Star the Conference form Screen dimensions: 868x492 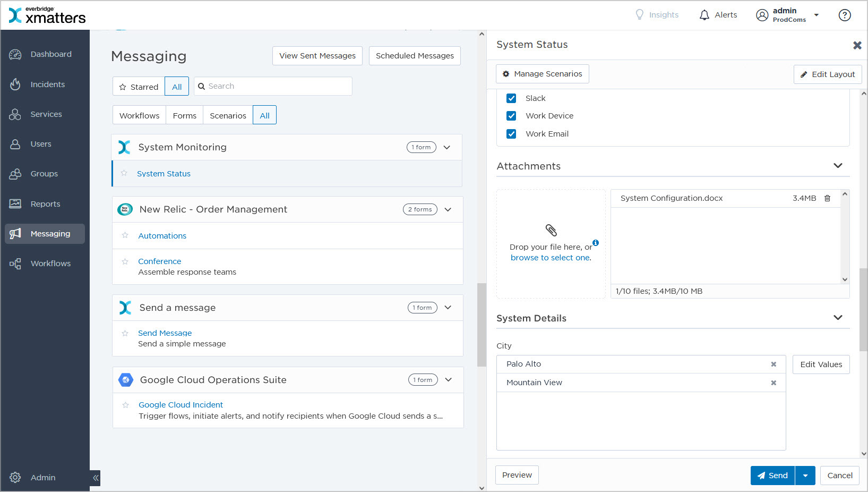(125, 261)
